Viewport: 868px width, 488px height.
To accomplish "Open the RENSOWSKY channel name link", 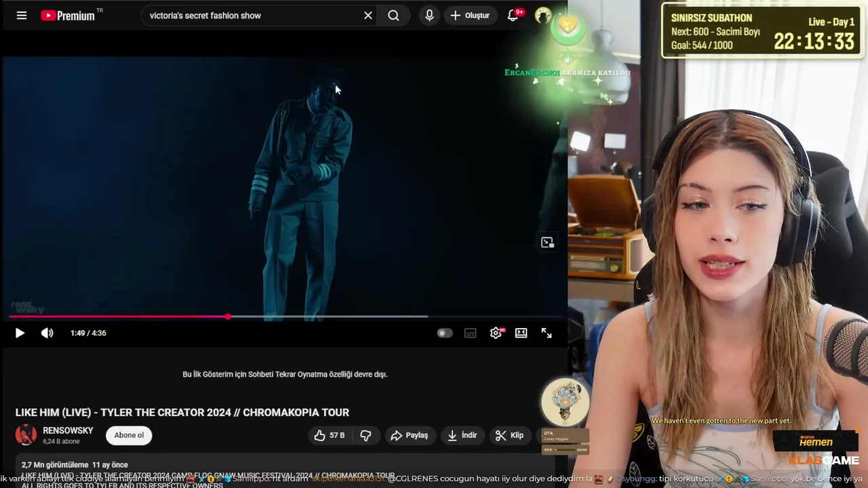I will [68, 430].
